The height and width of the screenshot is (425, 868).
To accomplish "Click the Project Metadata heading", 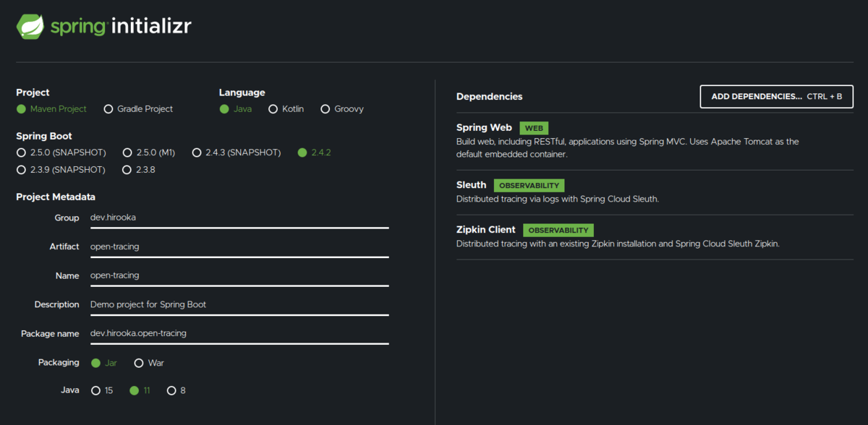I will (56, 197).
